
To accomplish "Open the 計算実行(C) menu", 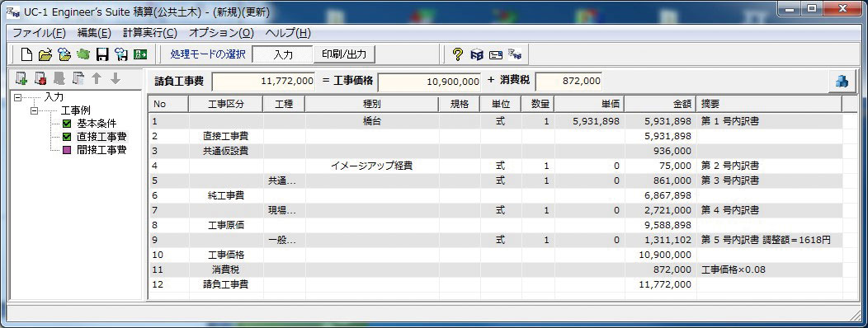I will 150,33.
